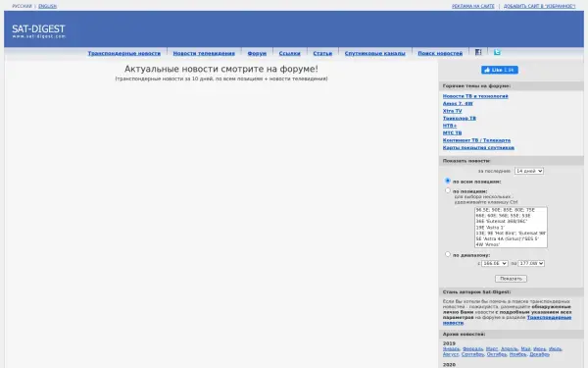588x368 pixels.
Task: Open 'Спутниковые каналы' navigation item
Action: tap(375, 53)
